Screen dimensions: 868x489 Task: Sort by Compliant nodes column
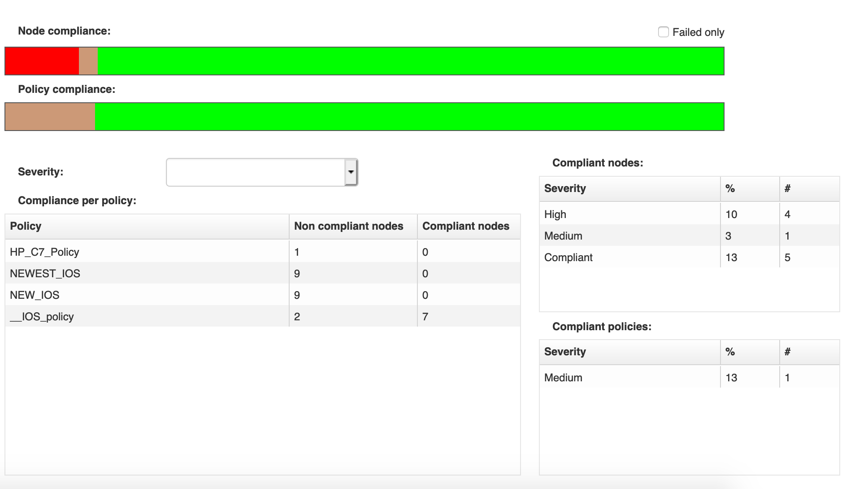click(466, 226)
